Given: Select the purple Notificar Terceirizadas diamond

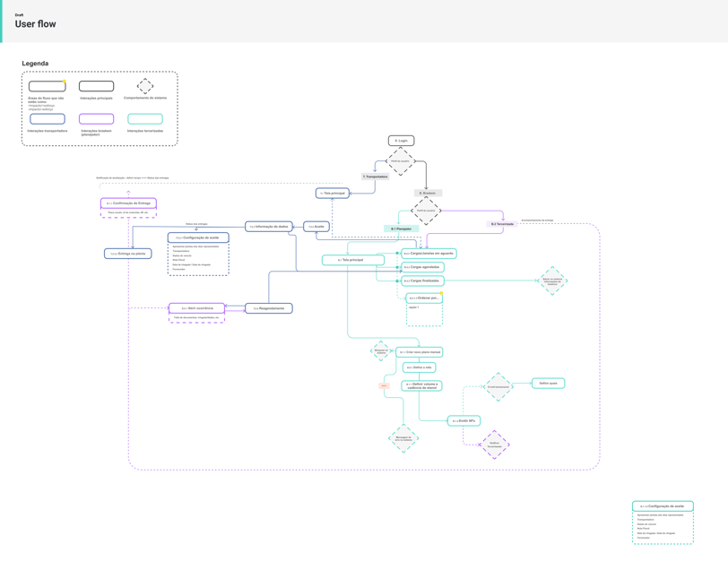Looking at the screenshot, I should pyautogui.click(x=495, y=445).
